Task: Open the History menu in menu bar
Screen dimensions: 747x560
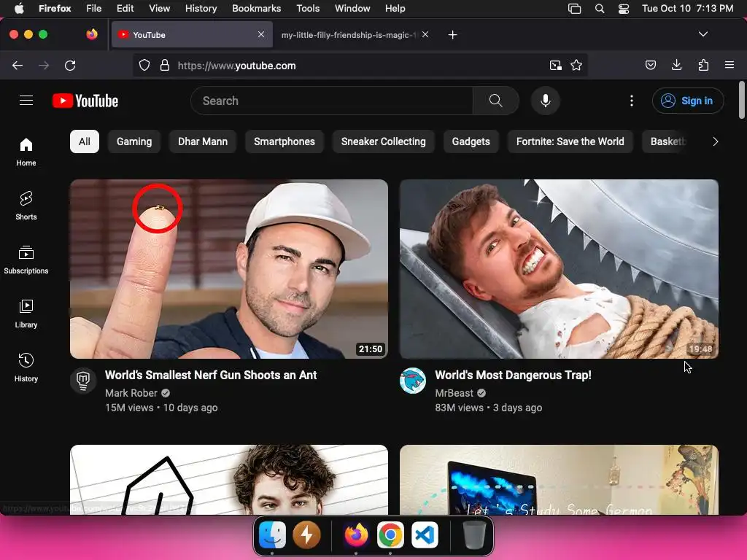Action: pyautogui.click(x=201, y=9)
